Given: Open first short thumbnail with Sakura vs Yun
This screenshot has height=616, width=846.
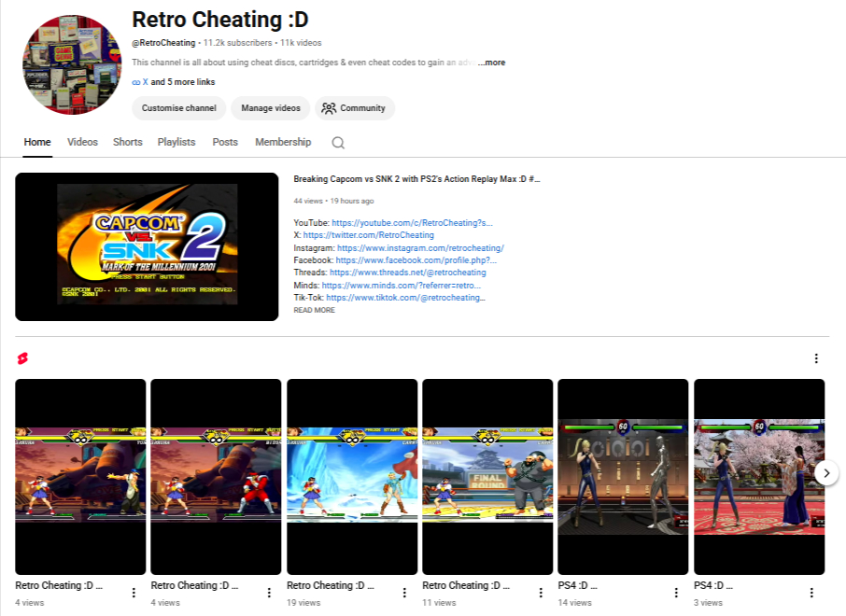Looking at the screenshot, I should pyautogui.click(x=80, y=477).
